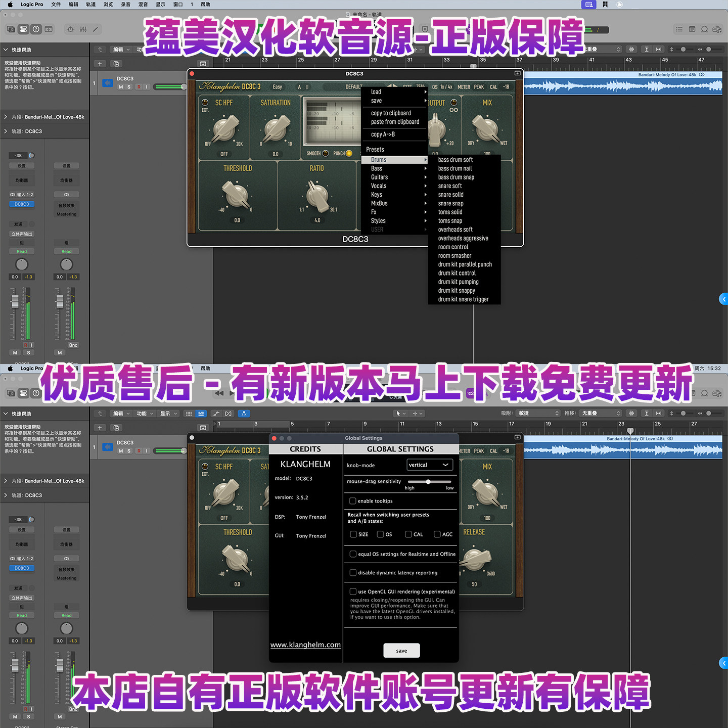The image size is (728, 728).
Task: Select the 'bass drum soft' preset
Action: (x=464, y=160)
